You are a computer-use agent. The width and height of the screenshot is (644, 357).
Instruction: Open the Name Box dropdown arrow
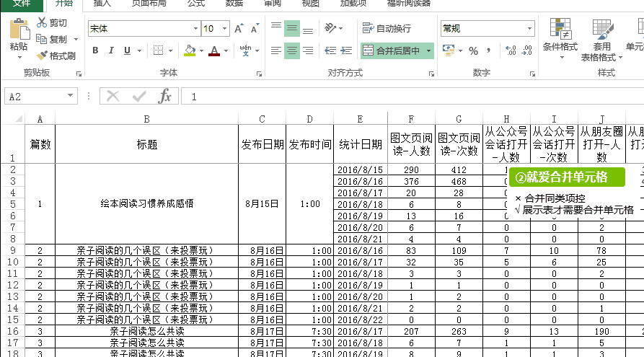tap(71, 97)
